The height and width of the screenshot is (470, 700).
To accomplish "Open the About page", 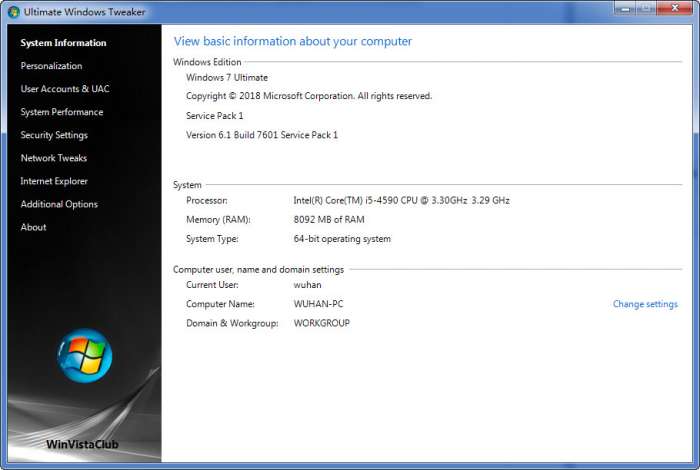I will pos(33,227).
